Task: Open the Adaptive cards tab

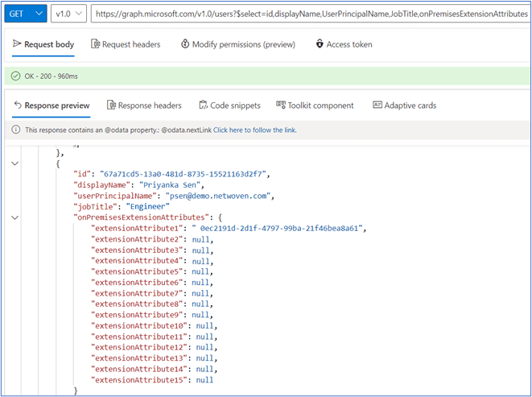Action: (x=404, y=105)
